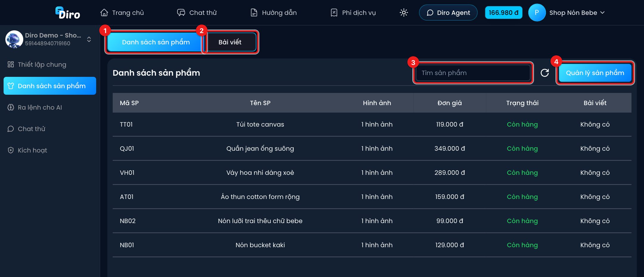This screenshot has width=644, height=277.
Task: Click the Trang chủ navigation link
Action: (122, 13)
